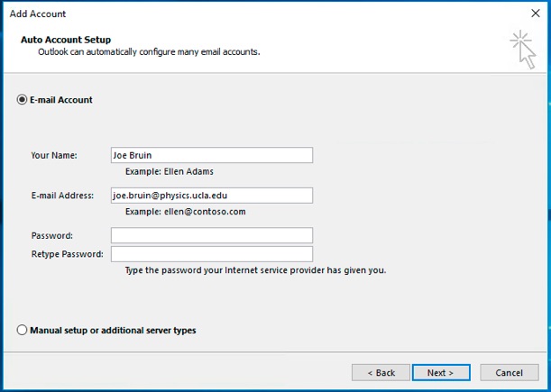The height and width of the screenshot is (392, 551).
Task: Cancel the account setup
Action: [510, 373]
